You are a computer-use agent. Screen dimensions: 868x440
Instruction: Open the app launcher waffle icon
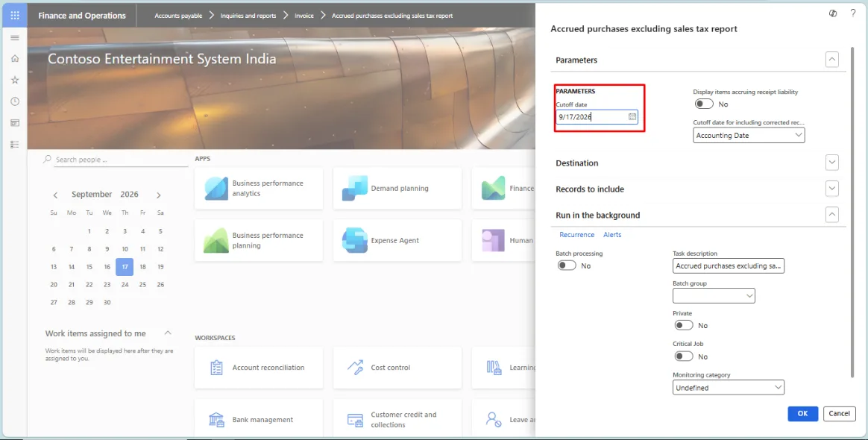click(x=15, y=16)
